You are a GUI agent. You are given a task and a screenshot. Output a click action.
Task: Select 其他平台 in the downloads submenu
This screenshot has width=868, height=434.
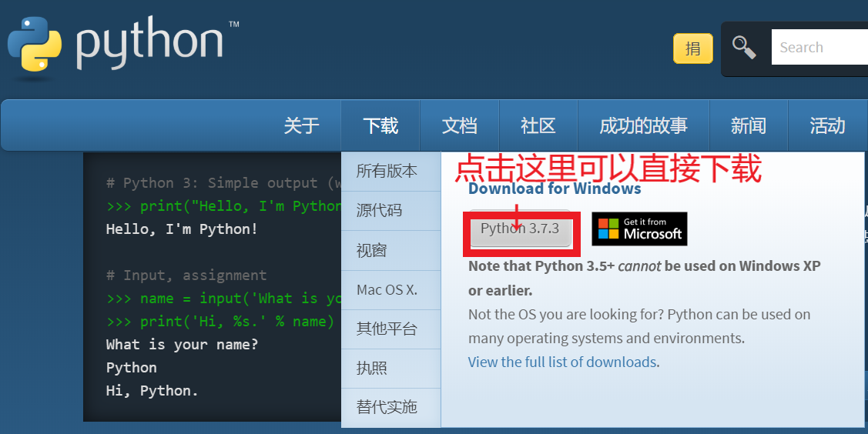click(x=390, y=329)
